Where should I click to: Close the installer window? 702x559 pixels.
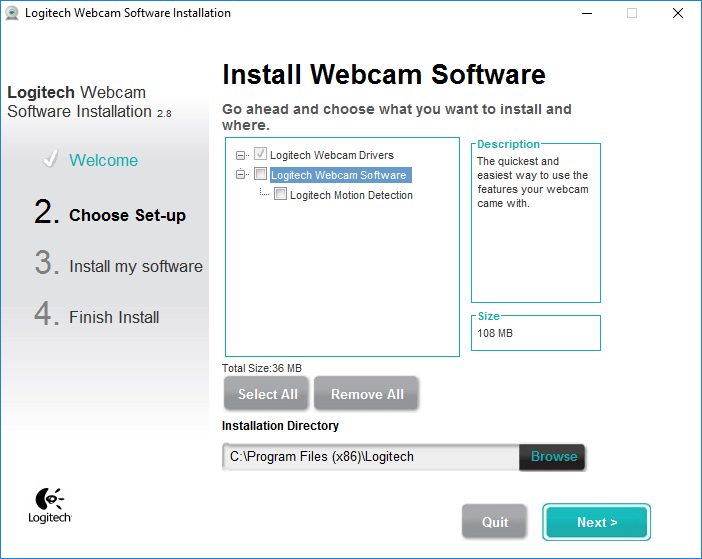(678, 13)
